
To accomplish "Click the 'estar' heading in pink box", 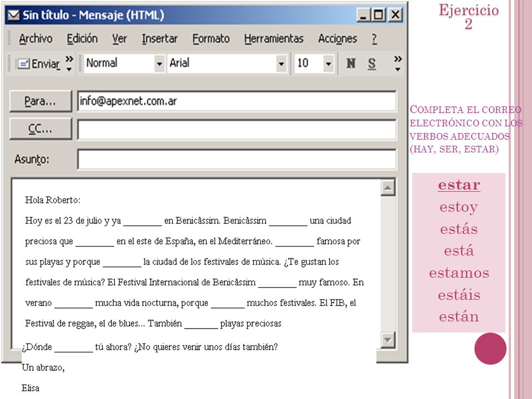I will pos(459,185).
